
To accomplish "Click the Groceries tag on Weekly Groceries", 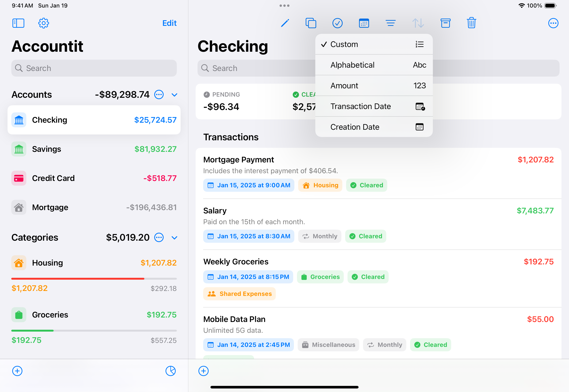I will point(320,277).
